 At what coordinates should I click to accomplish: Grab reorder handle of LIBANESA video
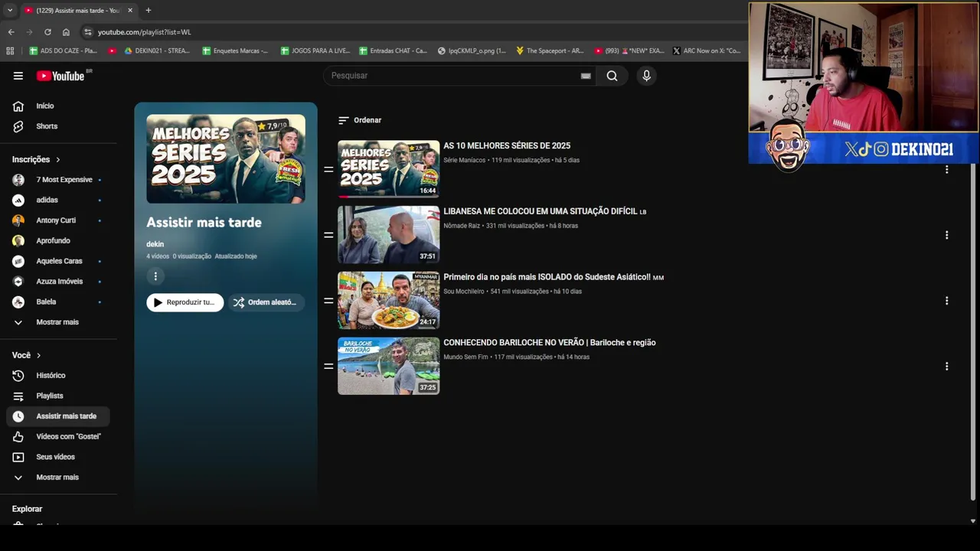(328, 235)
